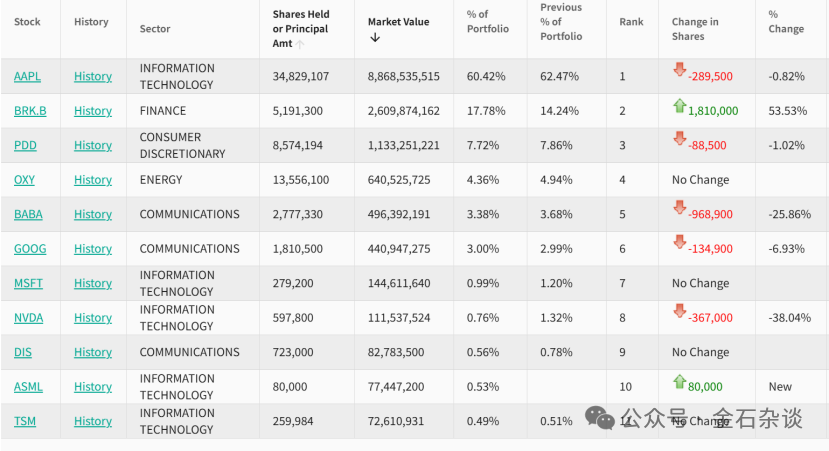The height and width of the screenshot is (451, 829).
Task: Open the AAPL stock link
Action: (27, 76)
